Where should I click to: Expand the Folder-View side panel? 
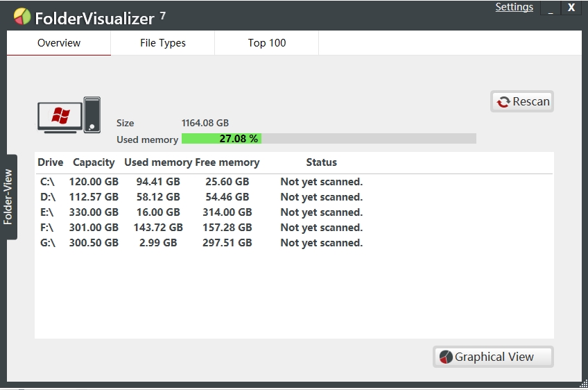8,197
